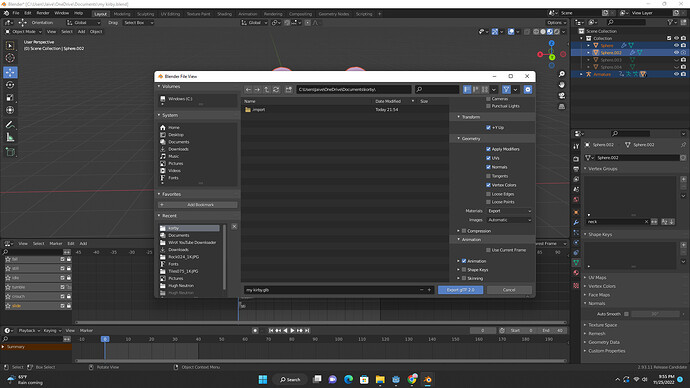Open the viewport Add menu
Viewport: 690px width, 388px height.
81,32
